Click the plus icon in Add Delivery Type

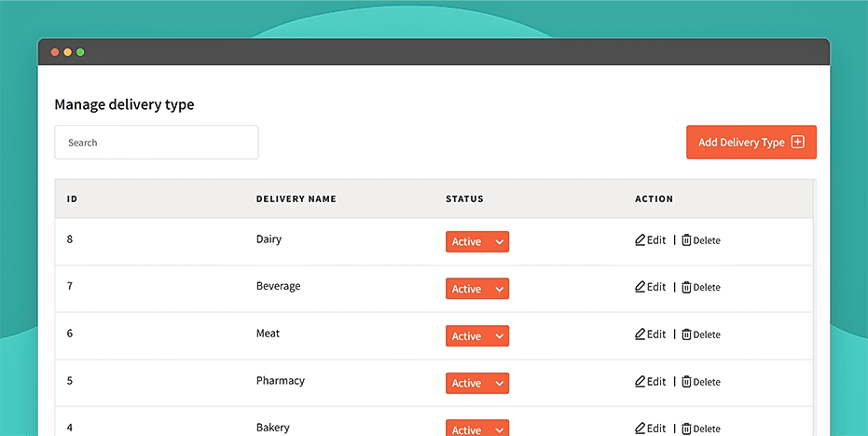[x=797, y=143]
